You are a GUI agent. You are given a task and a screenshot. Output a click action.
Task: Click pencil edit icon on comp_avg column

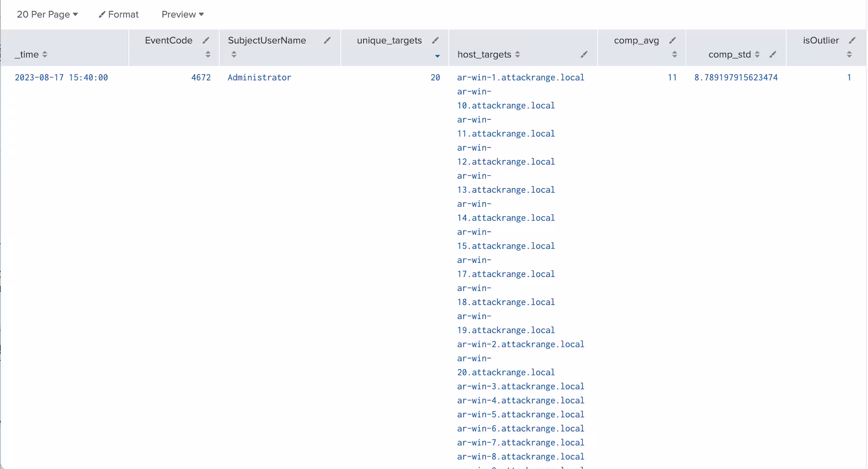point(673,41)
